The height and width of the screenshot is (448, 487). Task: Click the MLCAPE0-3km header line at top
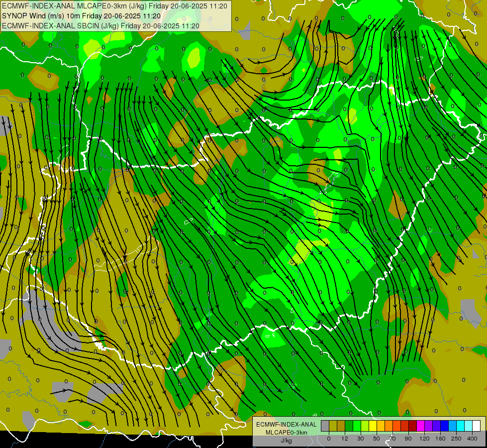tap(114, 6)
